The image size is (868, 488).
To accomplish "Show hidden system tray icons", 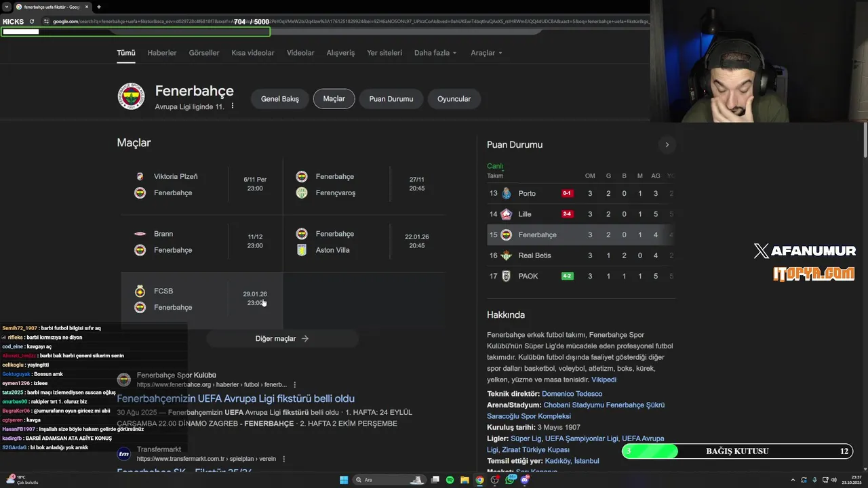I will pyautogui.click(x=794, y=480).
